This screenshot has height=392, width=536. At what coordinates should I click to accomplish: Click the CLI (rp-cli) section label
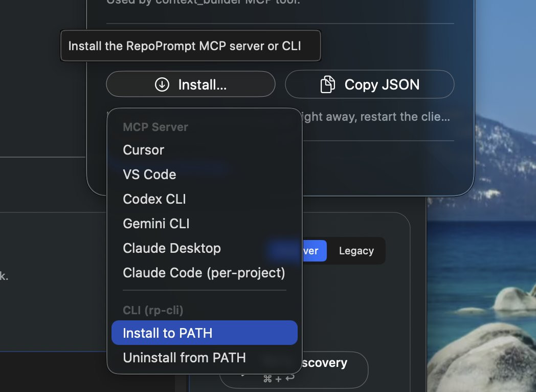click(153, 310)
